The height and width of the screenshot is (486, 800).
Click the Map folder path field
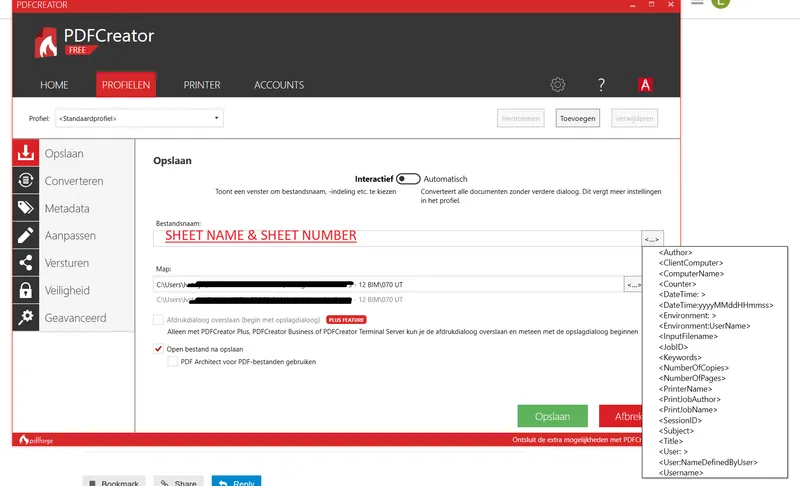tap(388, 285)
